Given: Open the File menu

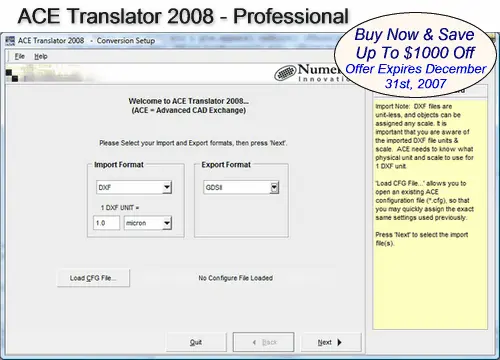Looking at the screenshot, I should [x=20, y=56].
